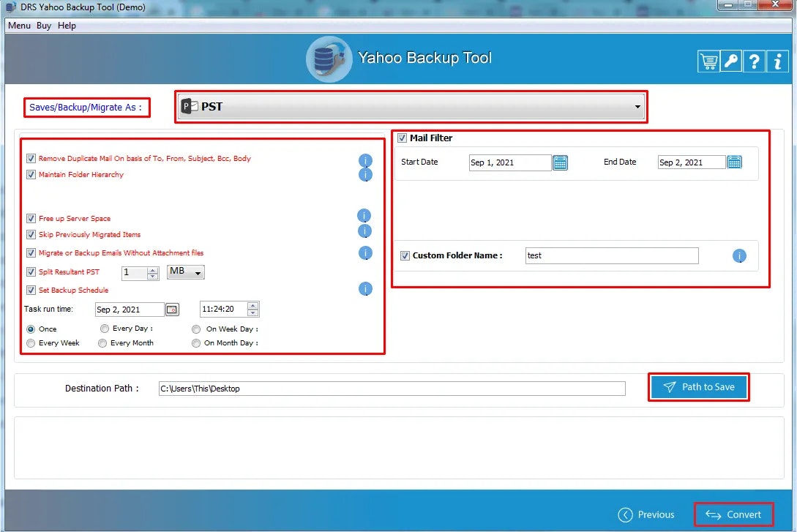The image size is (797, 532).
Task: Click the Custom Folder Name text field
Action: click(612, 255)
